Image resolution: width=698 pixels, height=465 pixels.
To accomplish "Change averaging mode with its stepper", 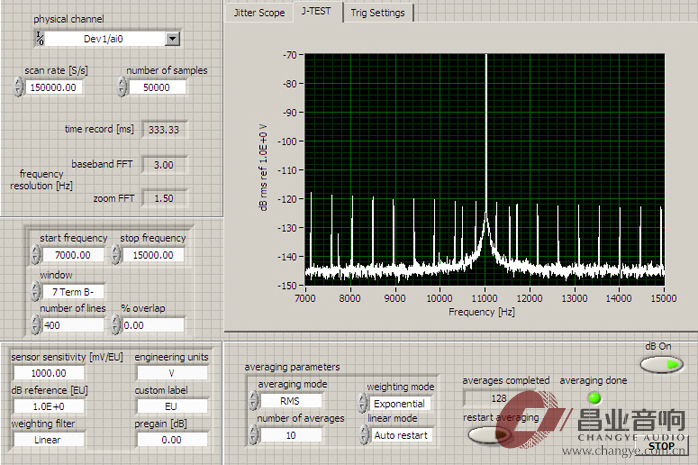I will tap(253, 400).
